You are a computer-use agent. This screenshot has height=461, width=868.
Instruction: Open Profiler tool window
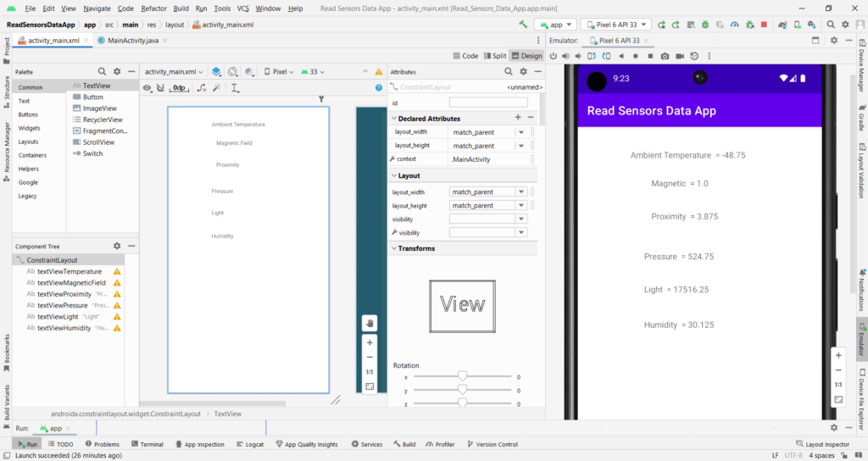pos(441,444)
